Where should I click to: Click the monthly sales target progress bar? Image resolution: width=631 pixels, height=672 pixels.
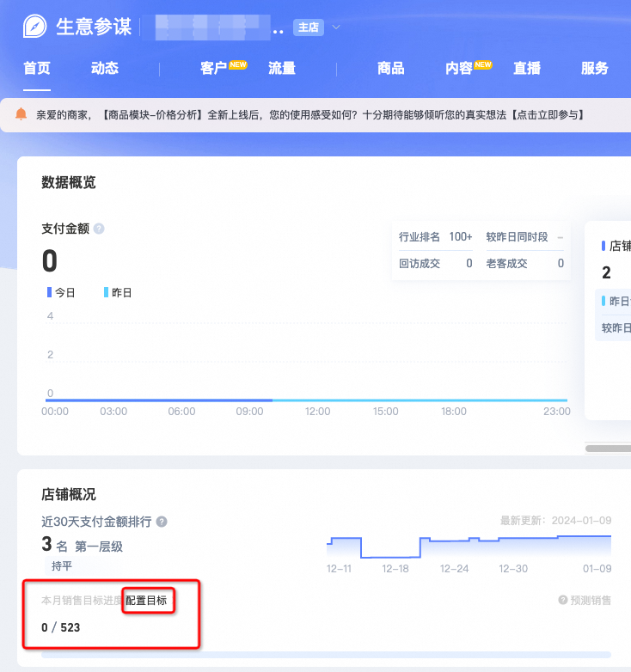click(x=326, y=655)
